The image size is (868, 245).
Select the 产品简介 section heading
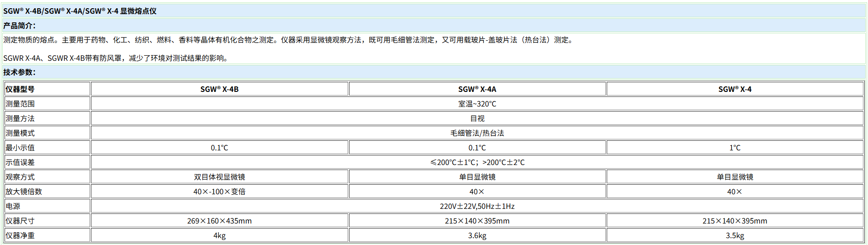pyautogui.click(x=19, y=26)
